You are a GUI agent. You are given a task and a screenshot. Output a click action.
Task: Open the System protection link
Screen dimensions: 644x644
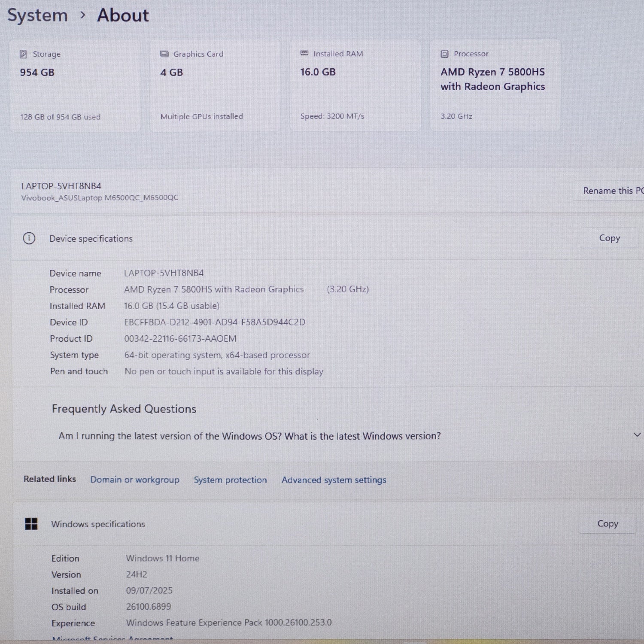point(230,480)
